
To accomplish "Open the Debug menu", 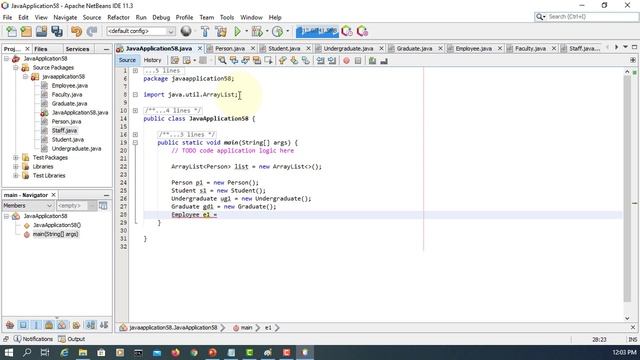I will 161,18.
